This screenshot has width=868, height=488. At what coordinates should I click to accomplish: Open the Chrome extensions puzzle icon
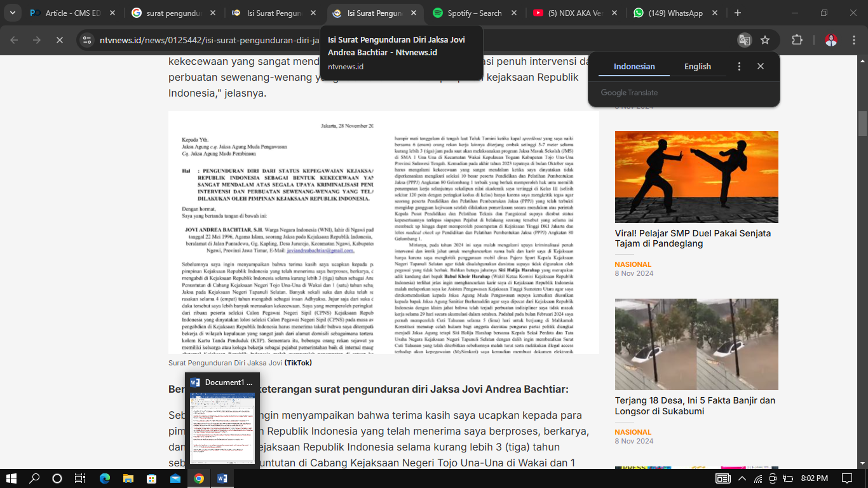pos(797,39)
